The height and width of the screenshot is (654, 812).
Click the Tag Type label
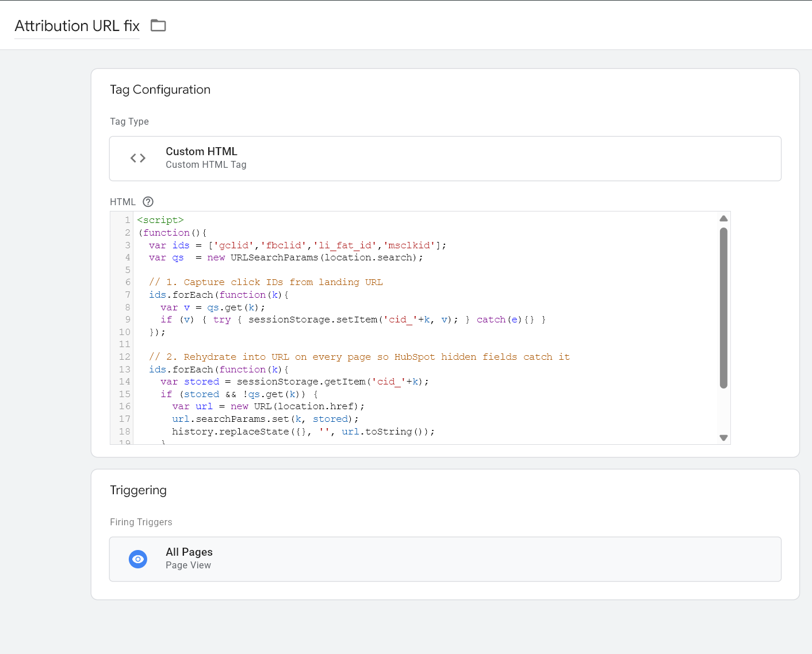tap(129, 121)
